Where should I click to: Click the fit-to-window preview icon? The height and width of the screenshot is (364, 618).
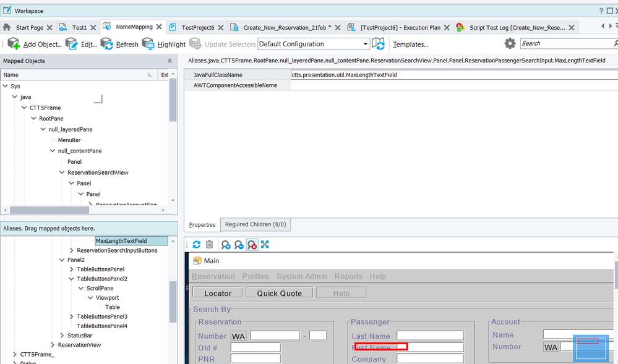265,245
